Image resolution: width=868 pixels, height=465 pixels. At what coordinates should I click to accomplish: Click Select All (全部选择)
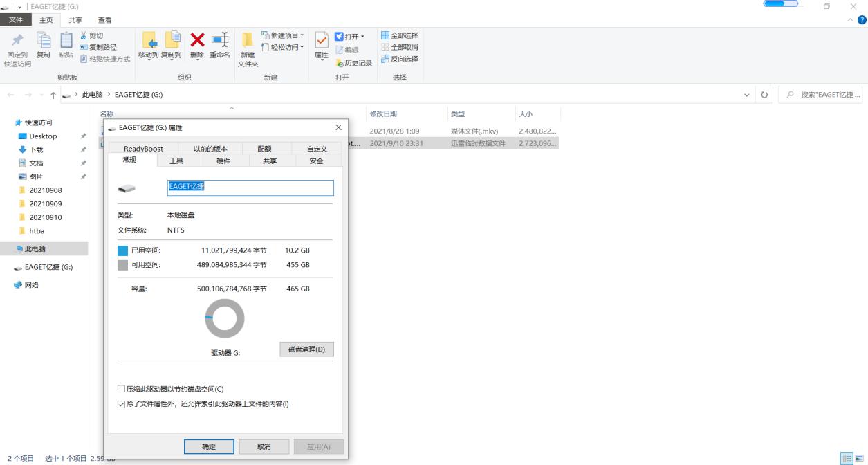coord(399,35)
